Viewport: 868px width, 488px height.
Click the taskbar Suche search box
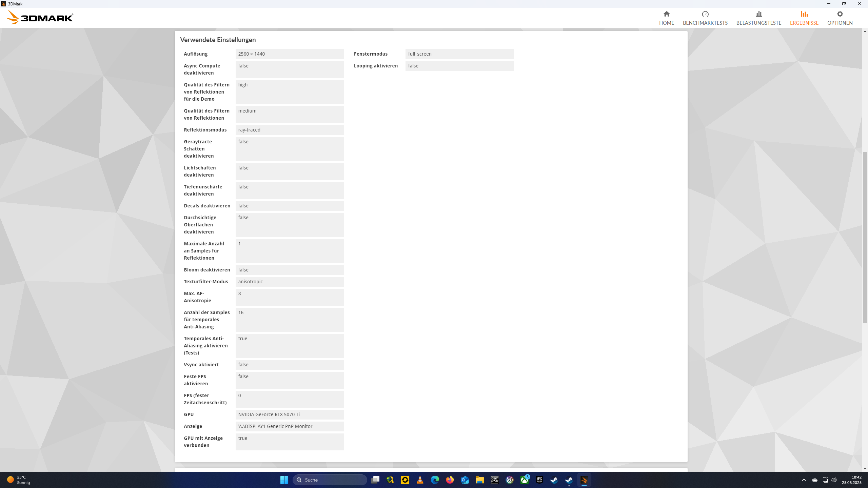(330, 480)
